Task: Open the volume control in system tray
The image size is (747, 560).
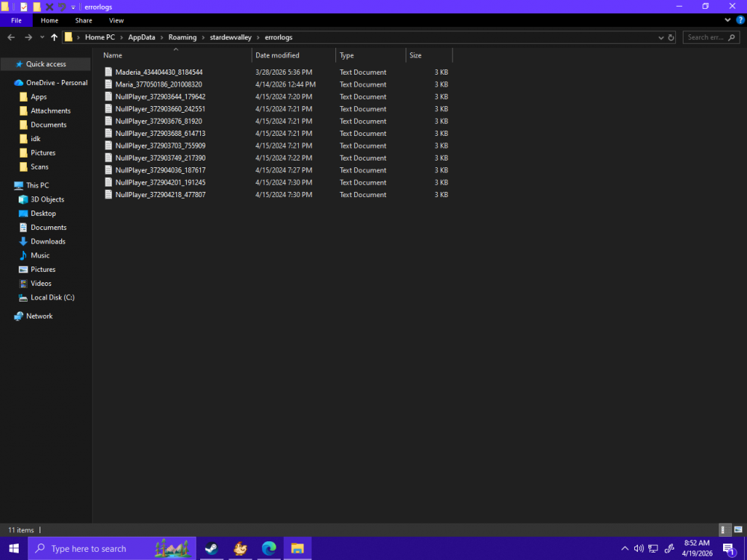Action: tap(639, 549)
